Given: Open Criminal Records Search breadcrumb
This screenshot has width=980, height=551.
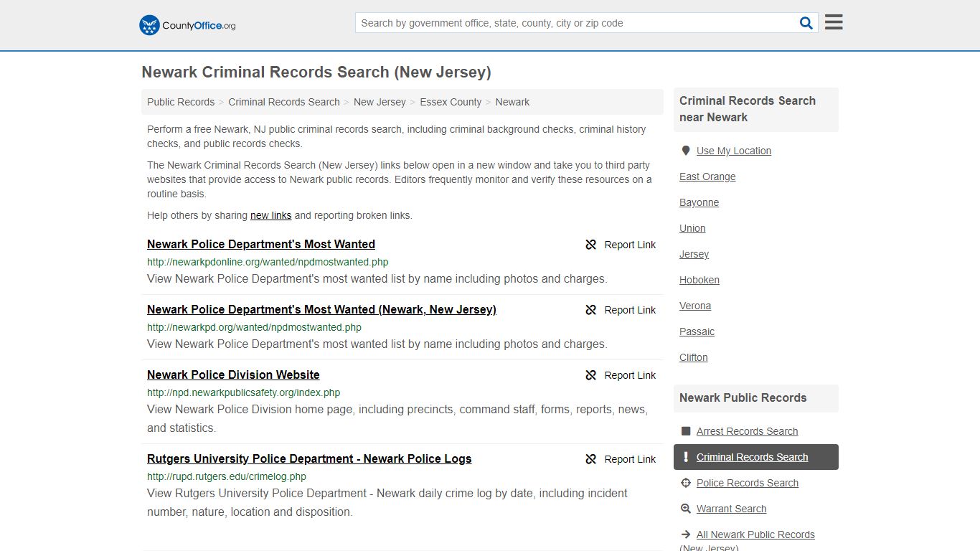Looking at the screenshot, I should (284, 102).
